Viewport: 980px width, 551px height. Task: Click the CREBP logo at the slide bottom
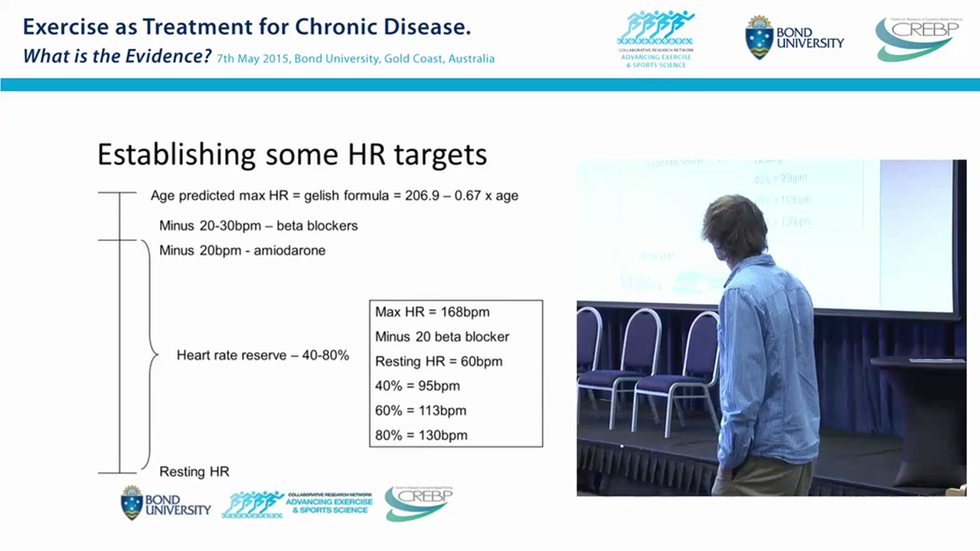[x=418, y=503]
